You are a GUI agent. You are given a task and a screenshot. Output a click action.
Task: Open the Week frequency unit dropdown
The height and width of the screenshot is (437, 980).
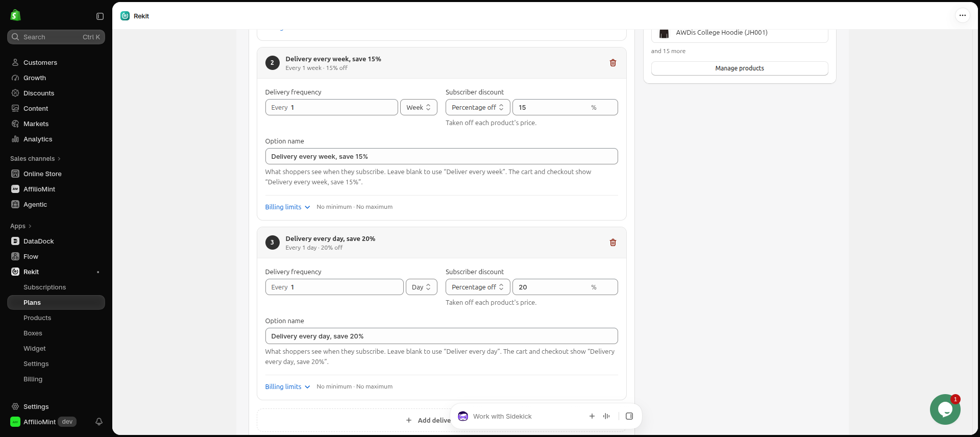(419, 107)
